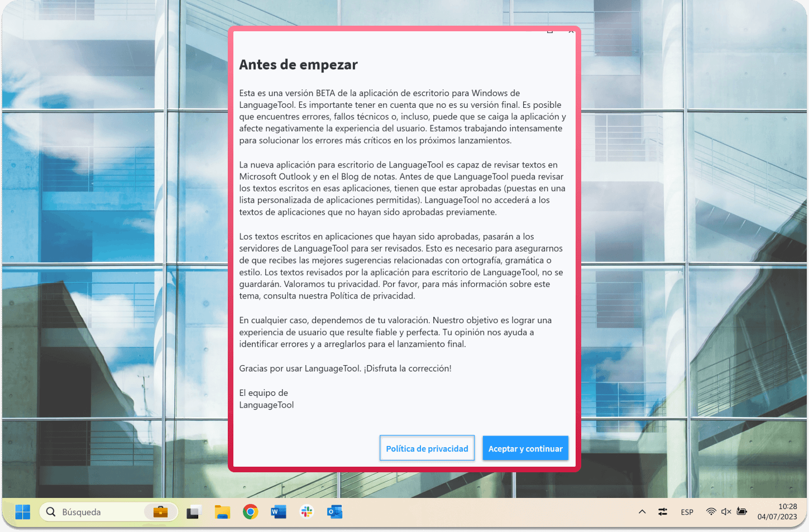Expand the hidden system tray icons chevron

click(642, 512)
